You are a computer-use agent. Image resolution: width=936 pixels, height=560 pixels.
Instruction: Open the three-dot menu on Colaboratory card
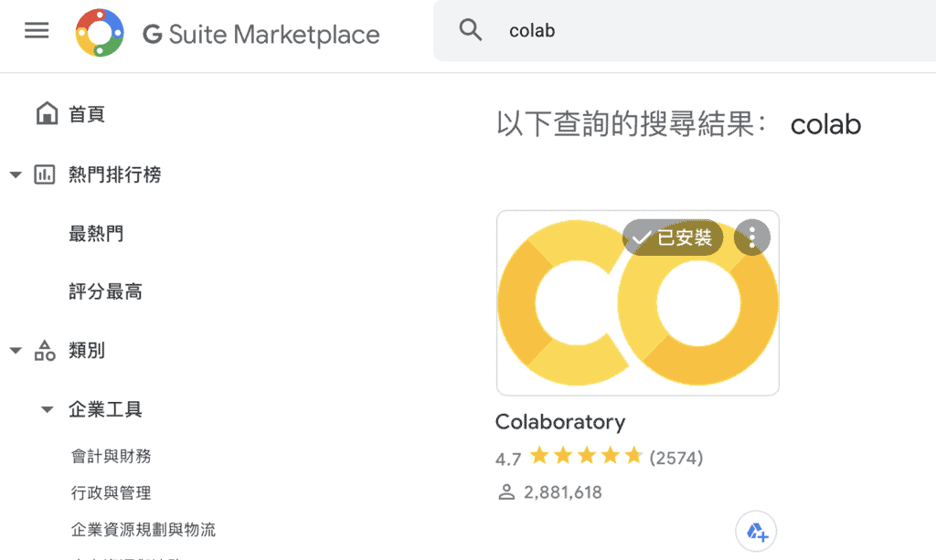tap(752, 238)
